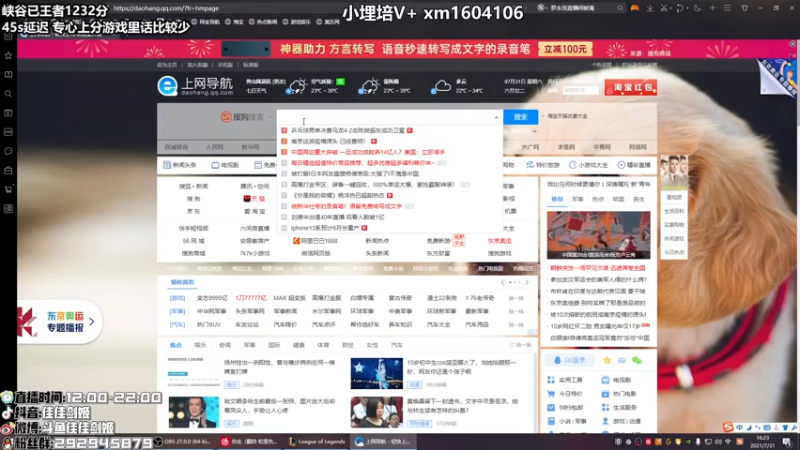Go to the next page of 猜你喜欢
The image size is (800, 450).
click(x=527, y=282)
